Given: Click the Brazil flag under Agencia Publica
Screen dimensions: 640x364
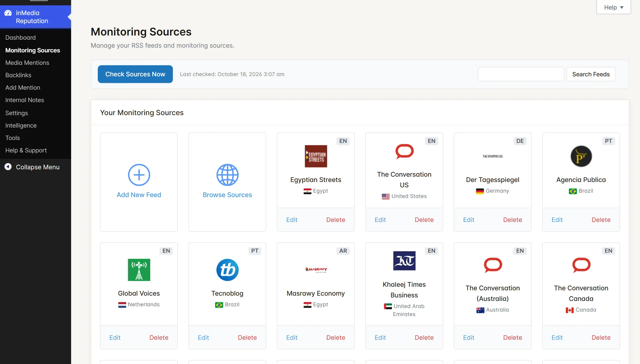Looking at the screenshot, I should (573, 191).
